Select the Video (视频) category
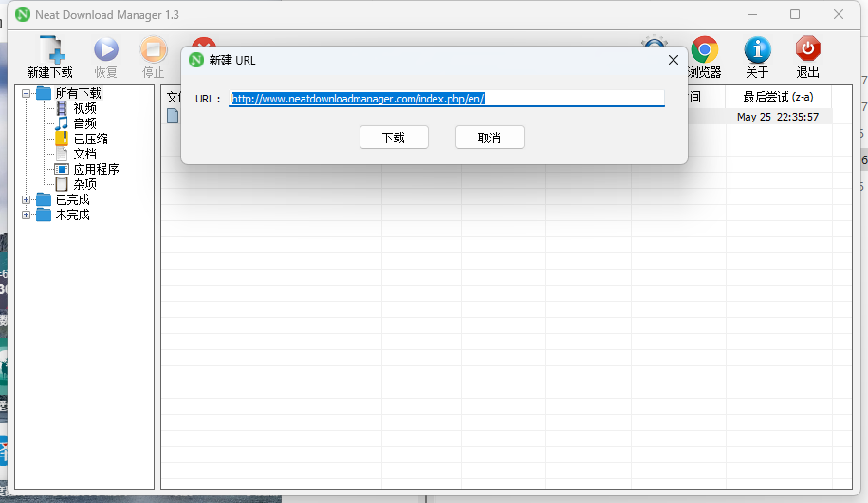868x503 pixels. (x=84, y=108)
